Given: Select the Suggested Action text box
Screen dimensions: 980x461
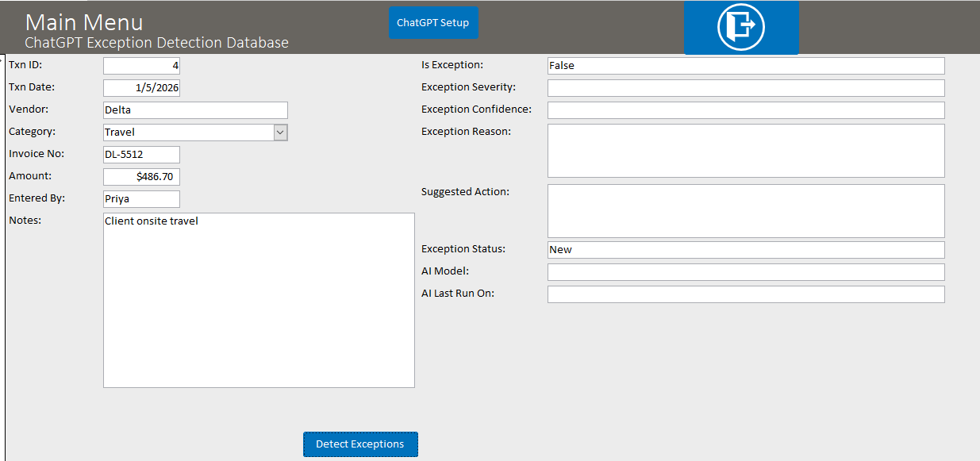Looking at the screenshot, I should 745,211.
